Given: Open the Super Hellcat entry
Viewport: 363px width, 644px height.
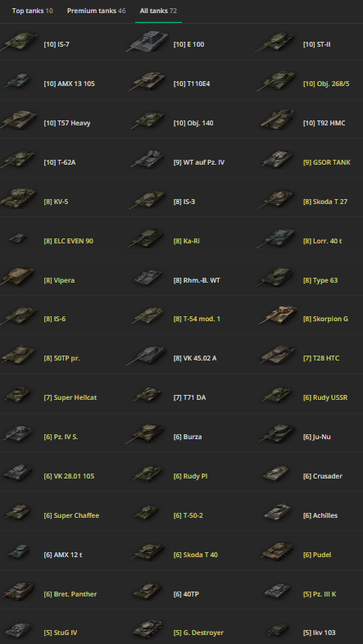Looking at the screenshot, I should tap(70, 397).
